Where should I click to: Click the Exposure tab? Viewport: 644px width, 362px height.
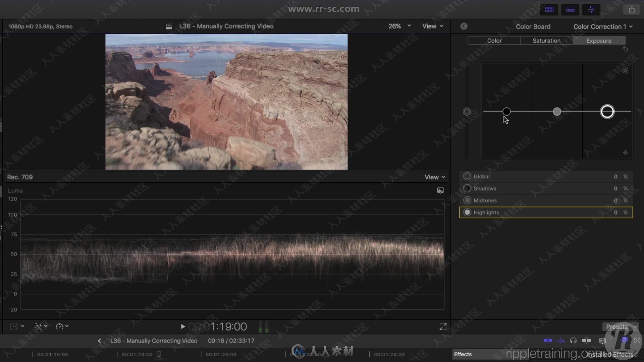[x=598, y=41]
